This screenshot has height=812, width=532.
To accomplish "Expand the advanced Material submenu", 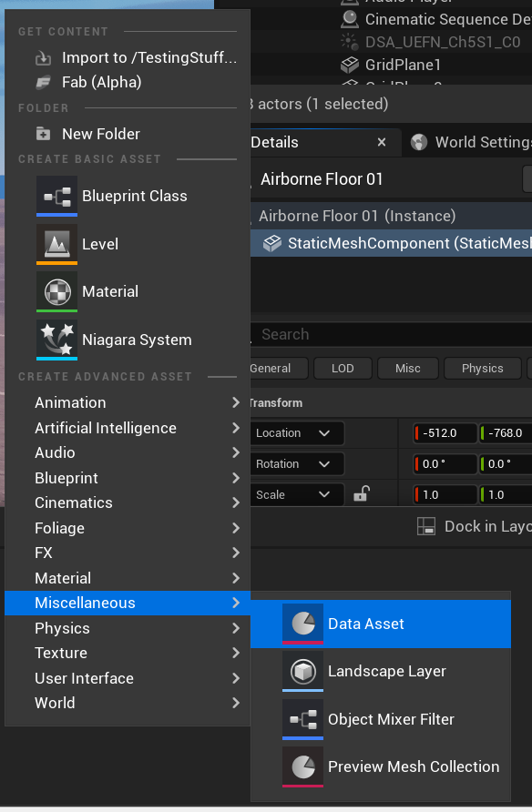I will pos(128,578).
